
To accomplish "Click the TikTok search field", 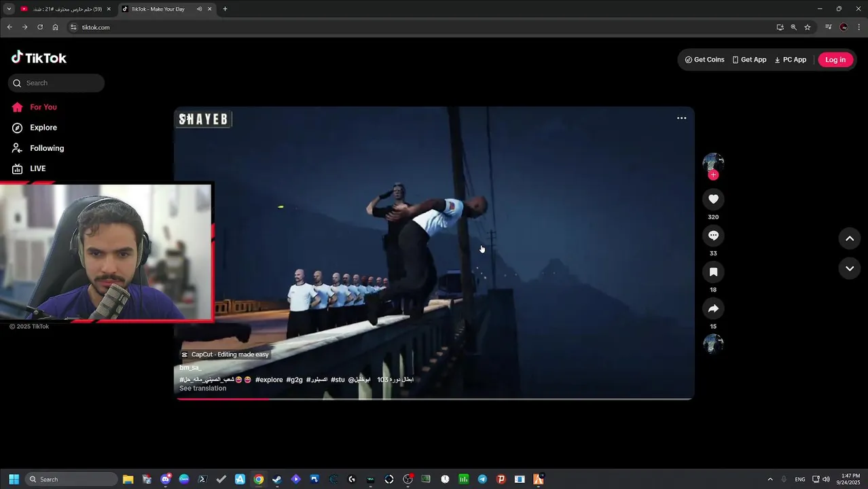I will (56, 83).
